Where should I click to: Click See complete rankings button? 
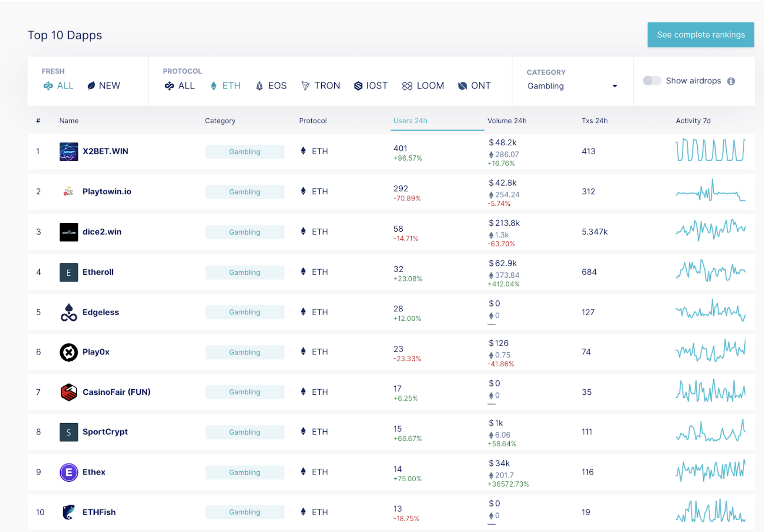coord(700,35)
